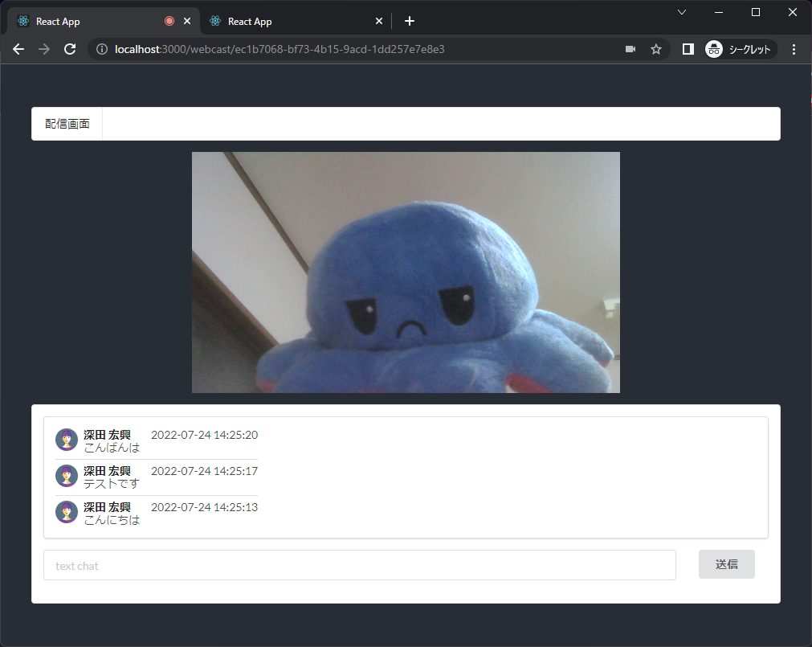Click the octopus plush webcam video
This screenshot has width=812, height=647.
pyautogui.click(x=406, y=272)
